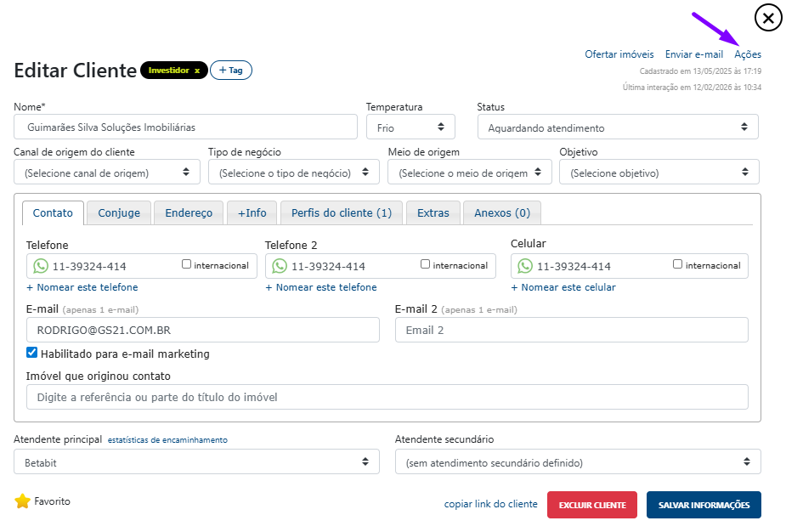Open the Perfis do cliente tab
Screen dimensions: 786x532
(342, 212)
